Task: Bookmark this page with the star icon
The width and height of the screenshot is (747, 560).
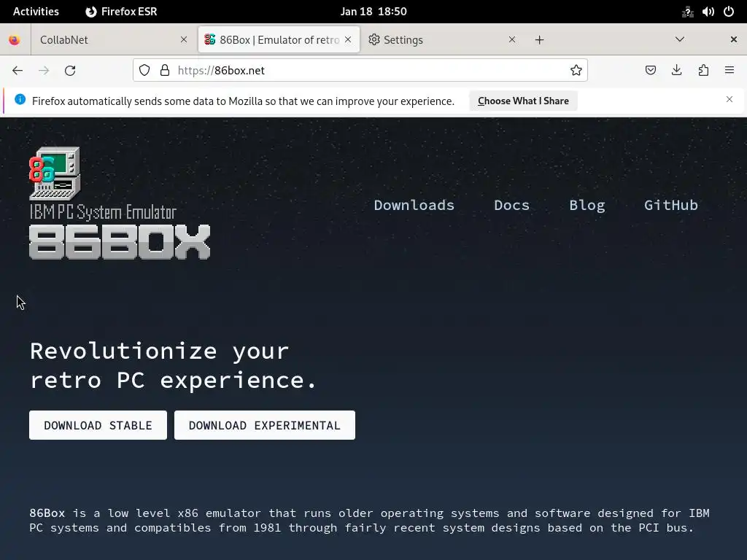Action: (576, 71)
